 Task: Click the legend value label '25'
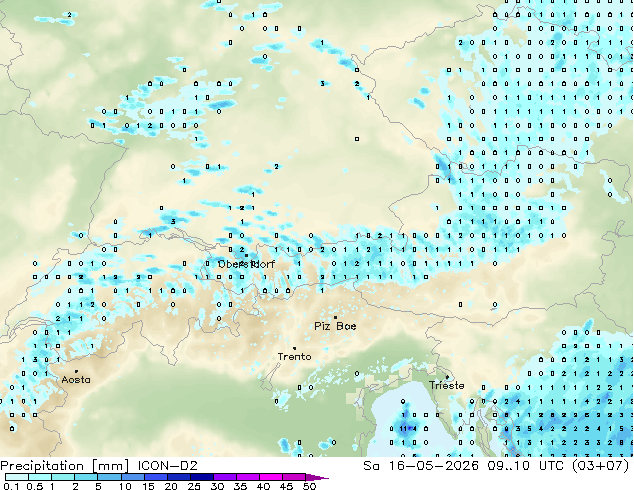(194, 486)
